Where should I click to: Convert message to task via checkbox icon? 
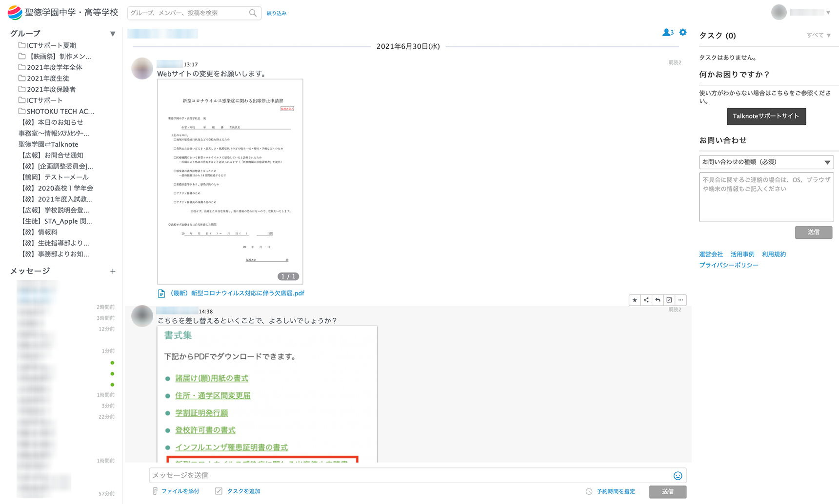(x=669, y=300)
